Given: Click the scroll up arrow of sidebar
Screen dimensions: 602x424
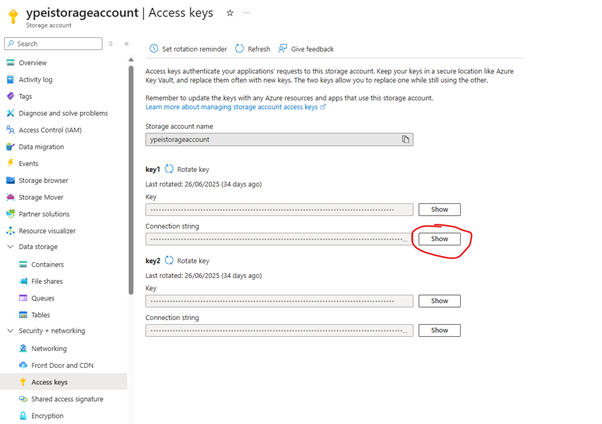Looking at the screenshot, I should pyautogui.click(x=131, y=60).
